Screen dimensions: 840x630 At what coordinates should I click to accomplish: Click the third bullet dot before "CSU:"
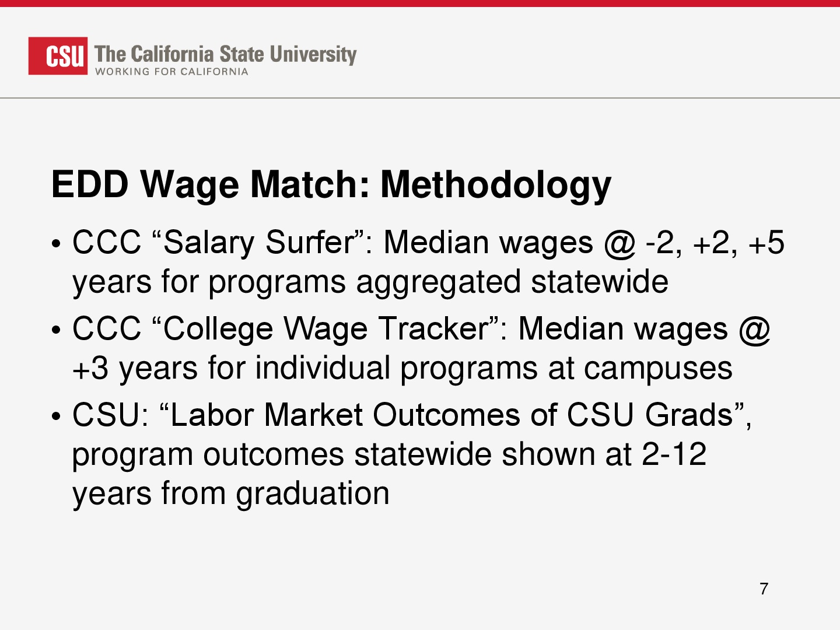coord(56,417)
